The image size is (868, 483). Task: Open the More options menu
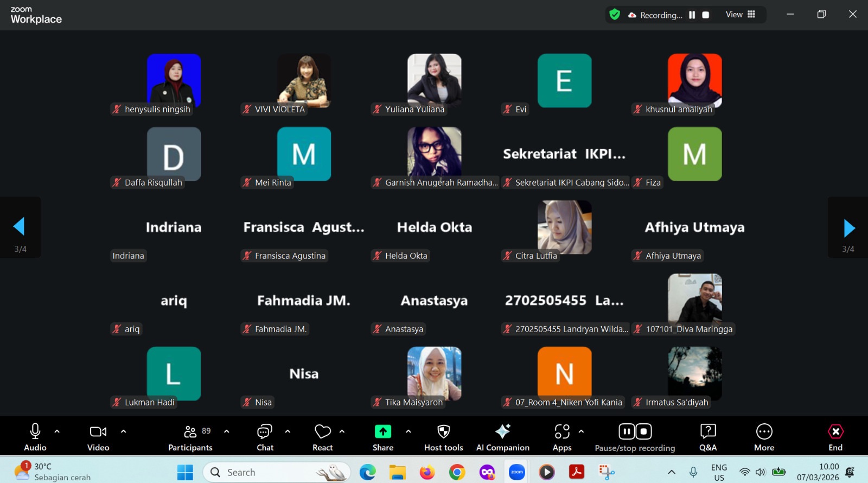(764, 436)
